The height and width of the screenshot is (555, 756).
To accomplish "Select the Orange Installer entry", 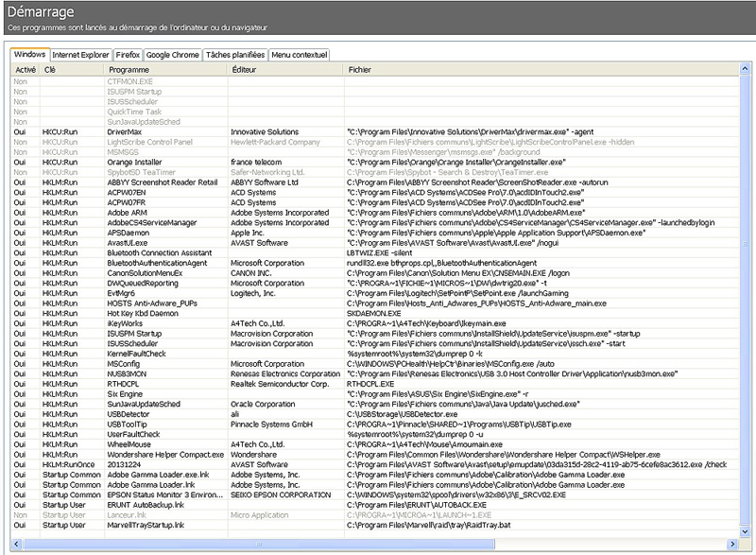I will tap(375, 163).
